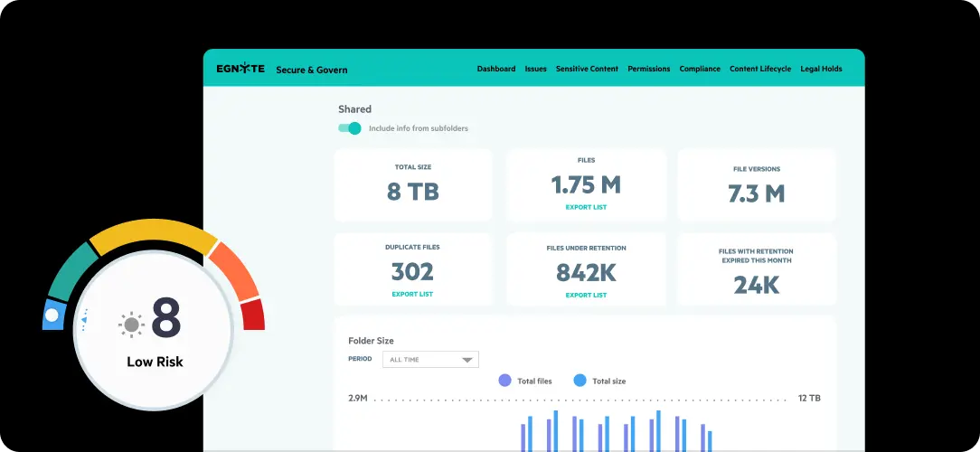Click the orange gauge segment

pyautogui.click(x=235, y=269)
